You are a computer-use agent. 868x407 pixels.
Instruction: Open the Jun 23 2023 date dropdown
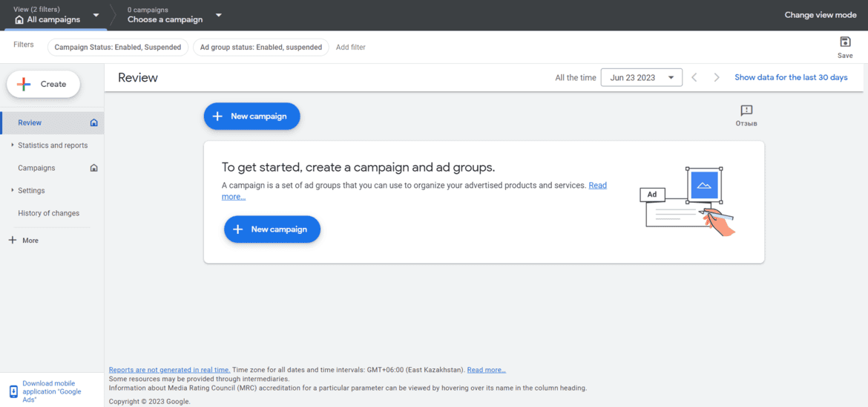pyautogui.click(x=642, y=78)
